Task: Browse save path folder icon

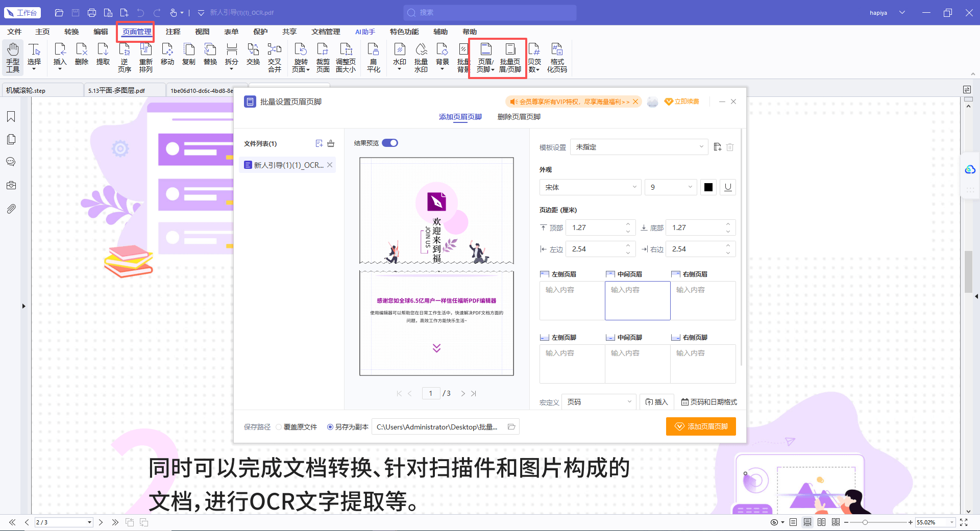Action: pos(511,426)
